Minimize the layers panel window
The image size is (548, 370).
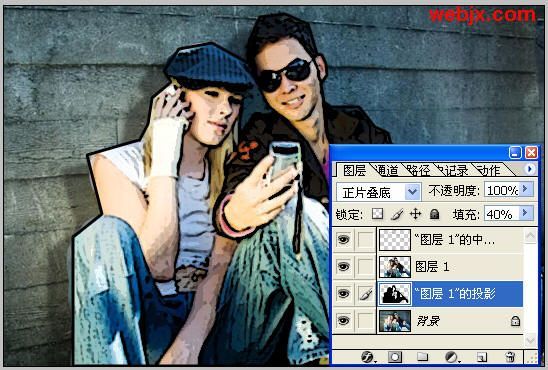[x=515, y=153]
